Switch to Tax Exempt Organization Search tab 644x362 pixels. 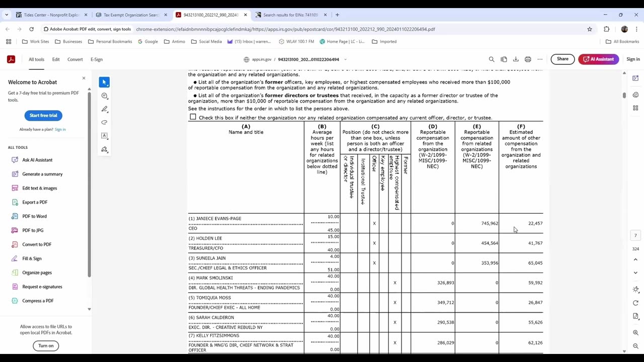[x=131, y=15]
